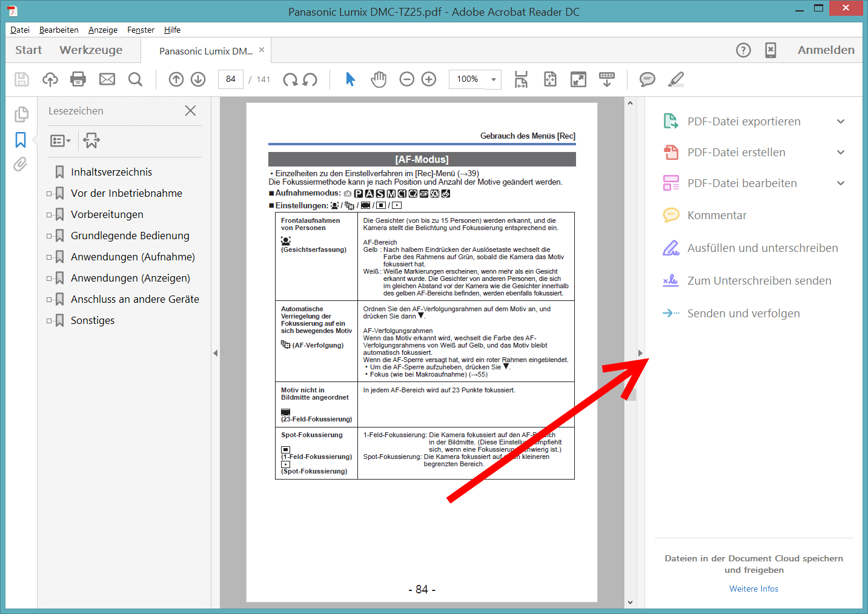Viewport: 868px width, 614px height.
Task: Open Zum Unterschreiben senden tool
Action: click(x=747, y=281)
